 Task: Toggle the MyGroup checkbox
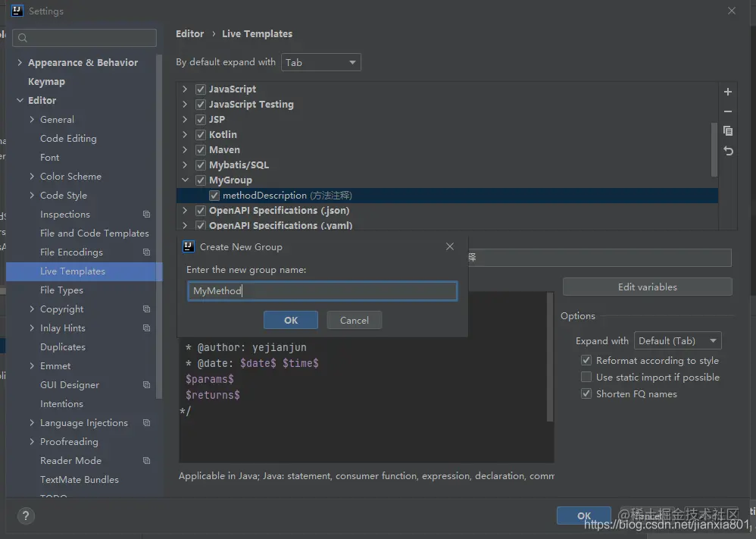[x=201, y=180]
